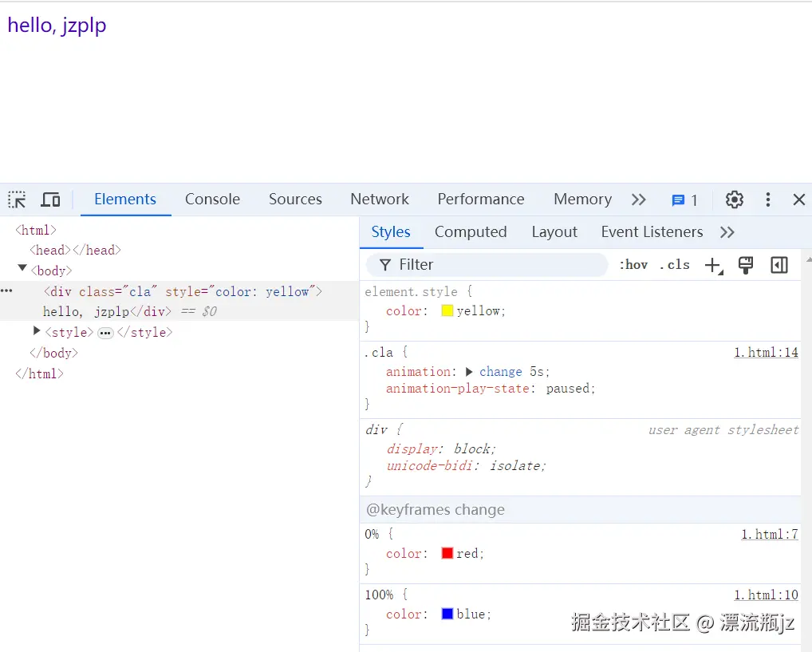This screenshot has height=652, width=812.
Task: Open 1.html:7 for the 0% keyframe
Action: [x=770, y=534]
